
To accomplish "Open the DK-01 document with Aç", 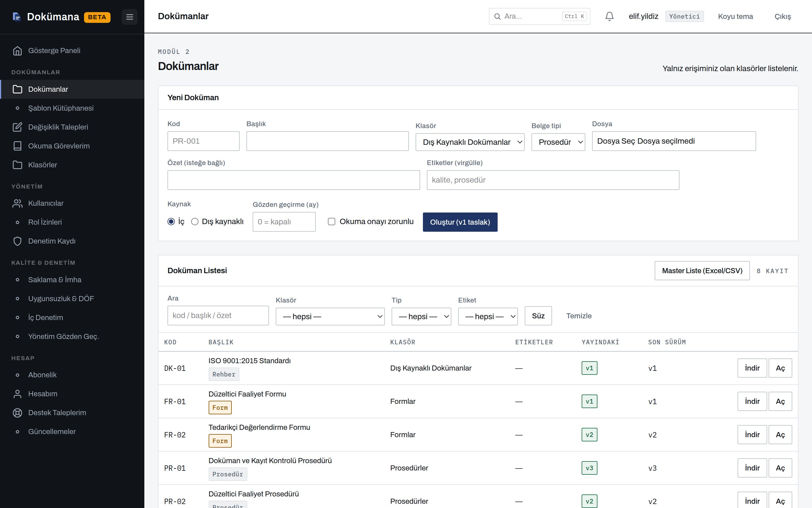I will [x=780, y=368].
